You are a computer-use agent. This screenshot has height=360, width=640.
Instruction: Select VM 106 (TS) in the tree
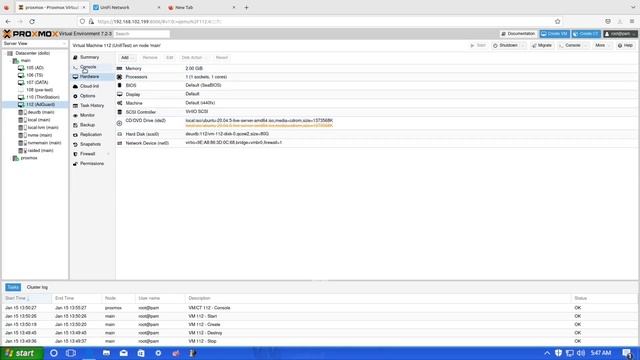click(x=34, y=75)
